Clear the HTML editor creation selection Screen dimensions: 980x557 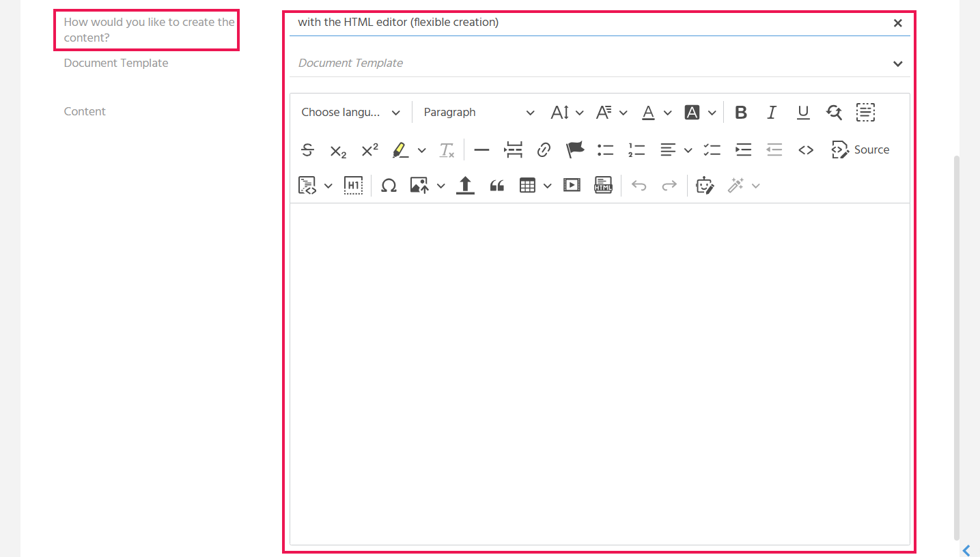click(898, 23)
